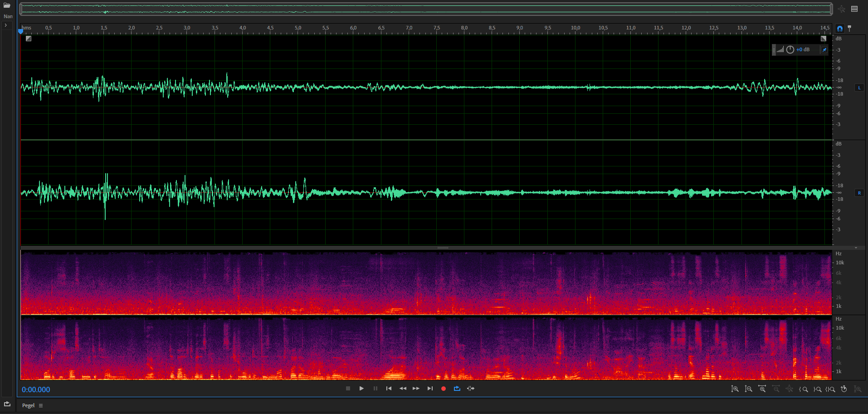
Task: Toggle the HUD pin button
Action: coord(824,50)
